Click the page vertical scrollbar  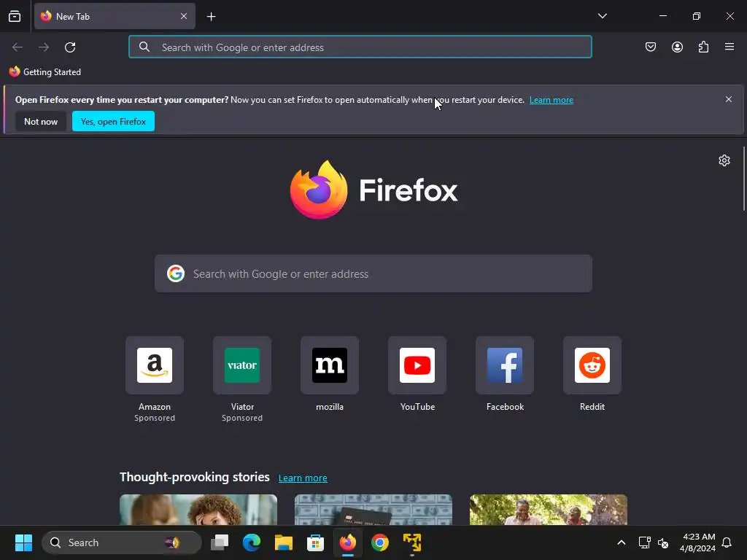point(743,179)
